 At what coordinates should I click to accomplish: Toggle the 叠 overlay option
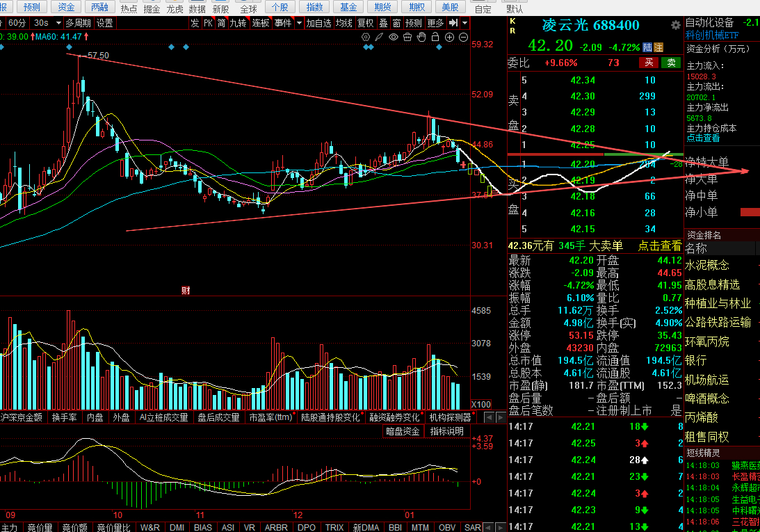coord(383,23)
